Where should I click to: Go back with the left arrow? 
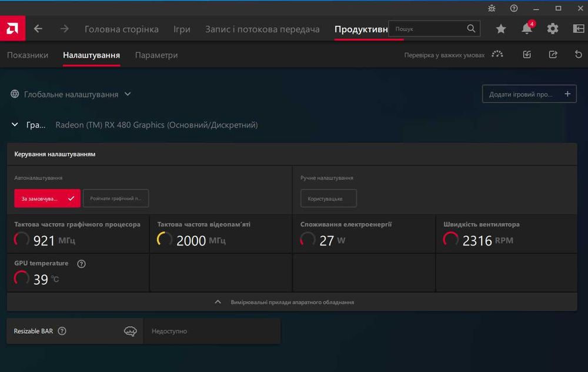pyautogui.click(x=38, y=28)
